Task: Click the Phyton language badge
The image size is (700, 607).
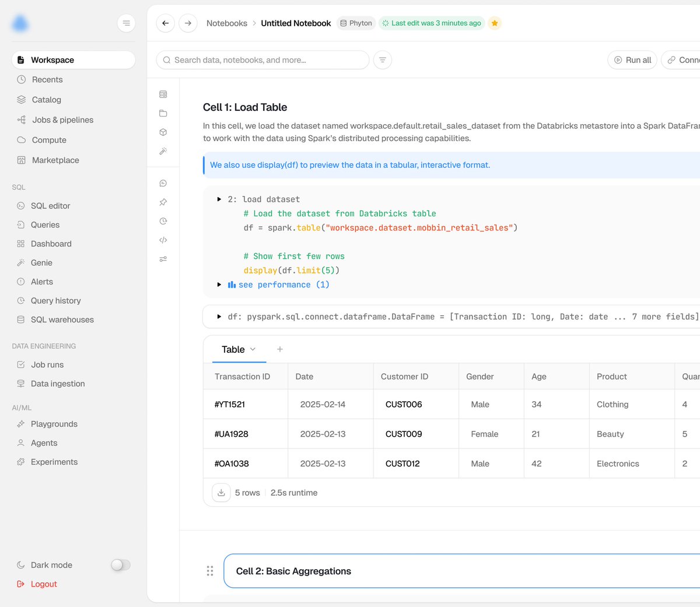Action: click(356, 23)
